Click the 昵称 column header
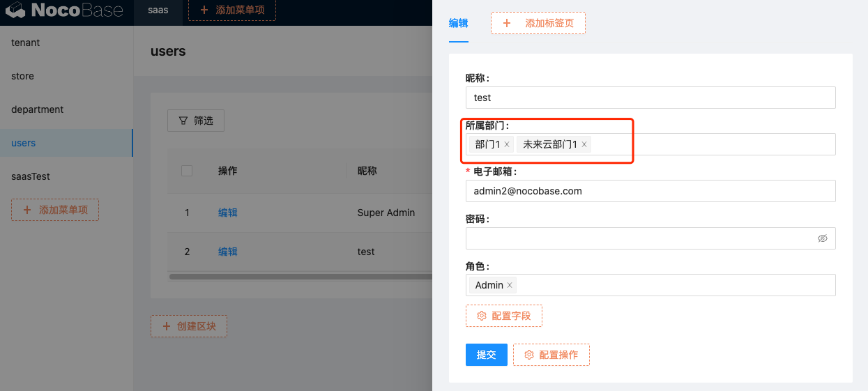Screen dimensions: 868x391 [367, 171]
